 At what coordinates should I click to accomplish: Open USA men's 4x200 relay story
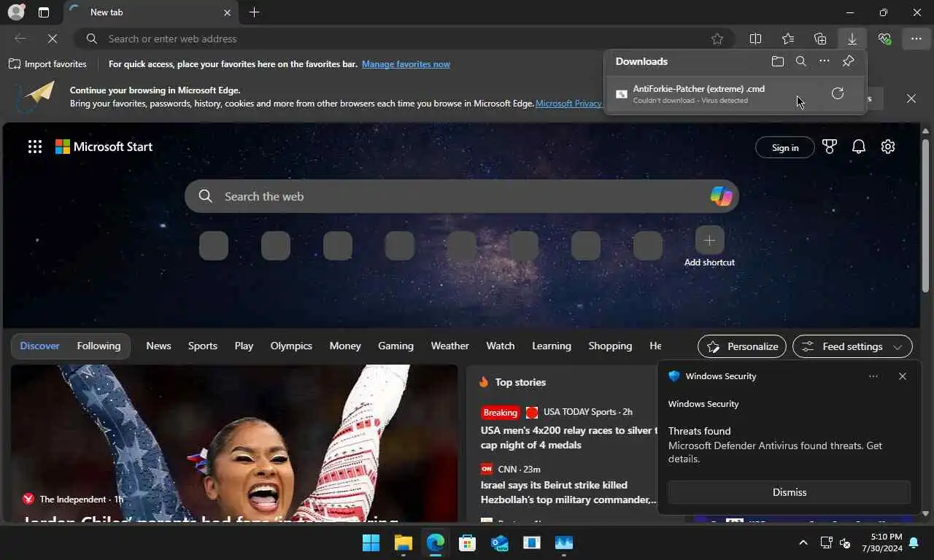[568, 437]
